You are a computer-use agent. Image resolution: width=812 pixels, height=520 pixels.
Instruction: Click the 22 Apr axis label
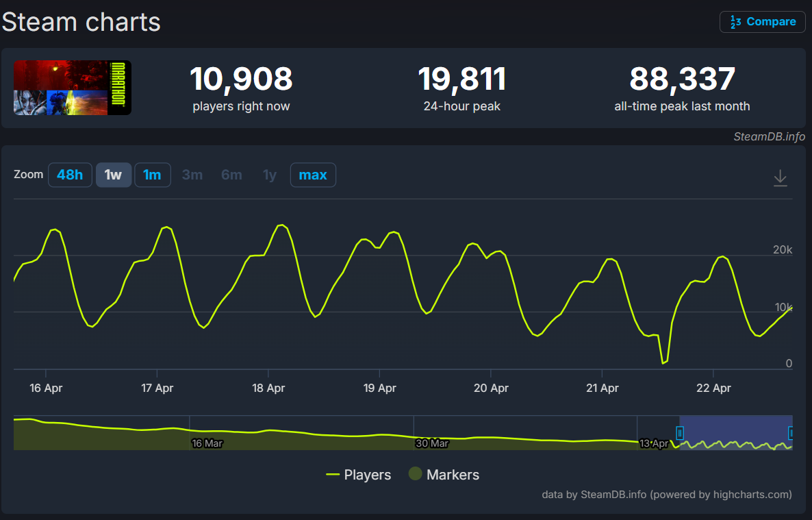[x=713, y=388]
